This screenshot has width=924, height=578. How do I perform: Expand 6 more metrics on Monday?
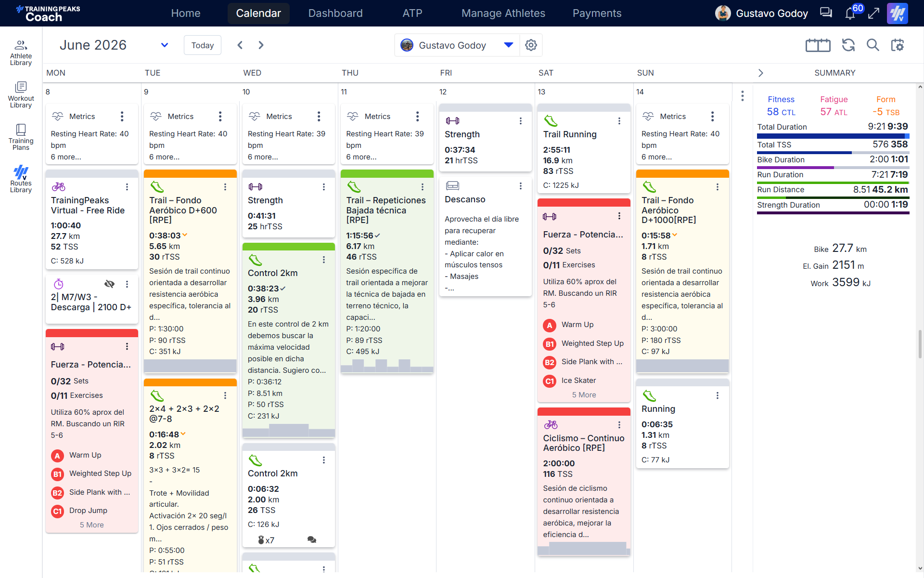point(66,157)
